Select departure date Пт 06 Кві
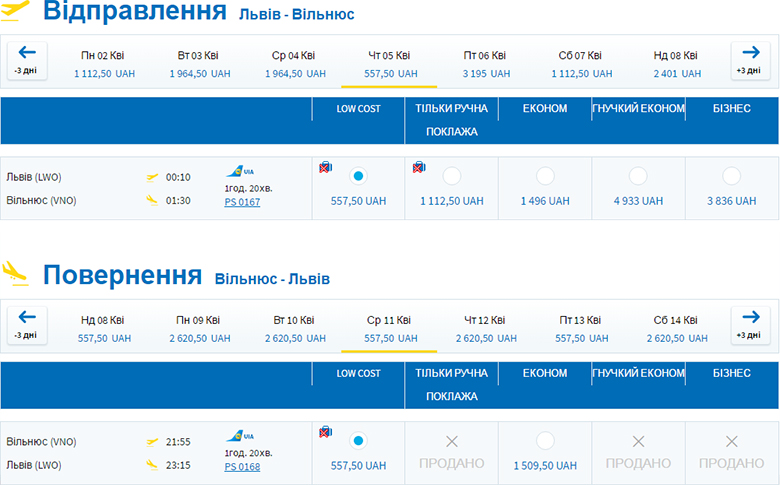780x485 pixels. click(x=485, y=63)
